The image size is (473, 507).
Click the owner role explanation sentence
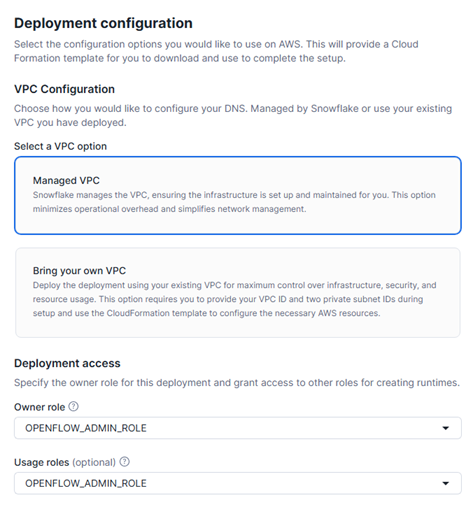click(237, 382)
